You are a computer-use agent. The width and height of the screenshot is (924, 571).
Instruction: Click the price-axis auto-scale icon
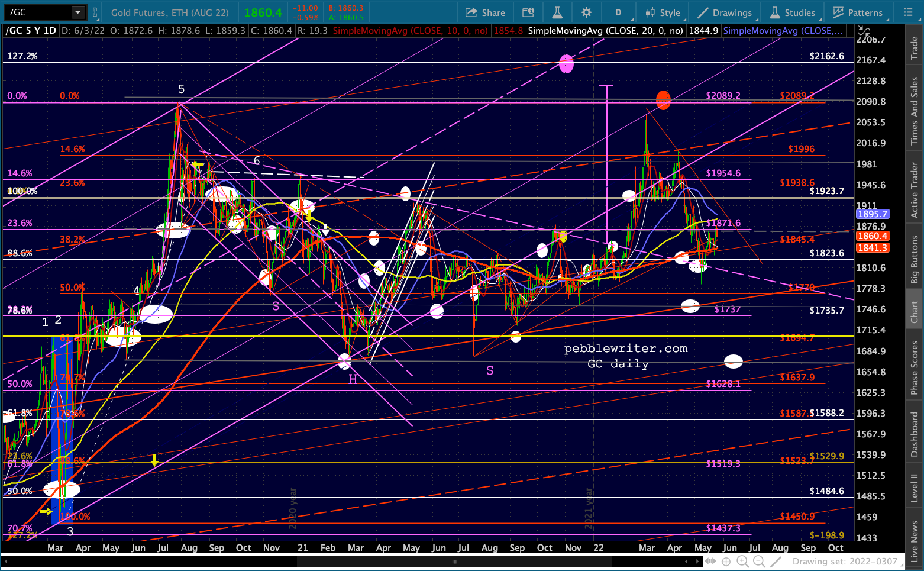864,30
